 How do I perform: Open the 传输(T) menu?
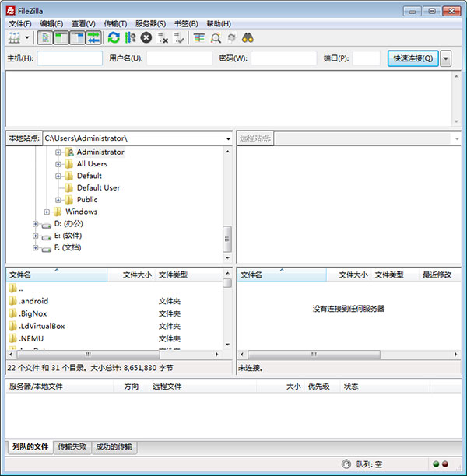pyautogui.click(x=115, y=23)
